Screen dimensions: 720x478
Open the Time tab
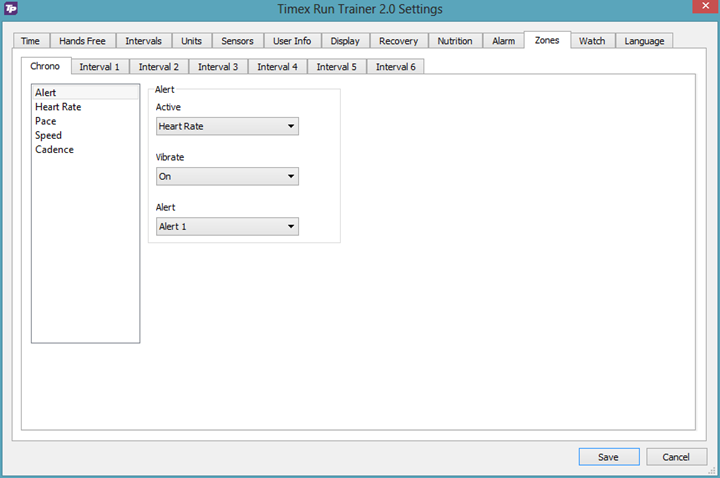(x=31, y=41)
